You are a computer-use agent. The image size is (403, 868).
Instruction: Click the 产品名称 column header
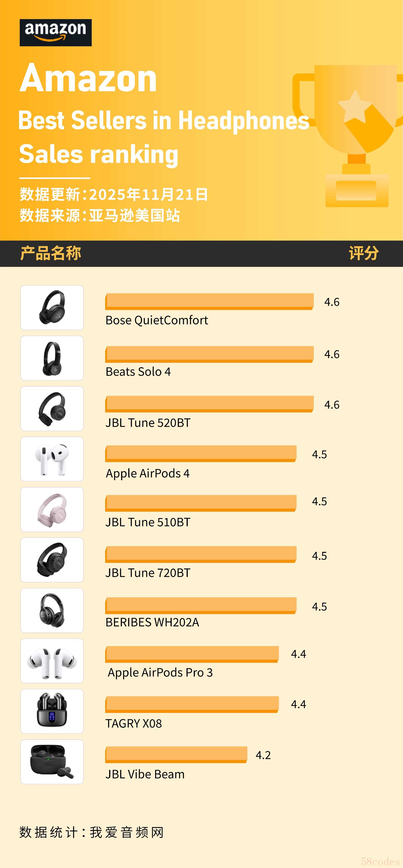point(51,253)
